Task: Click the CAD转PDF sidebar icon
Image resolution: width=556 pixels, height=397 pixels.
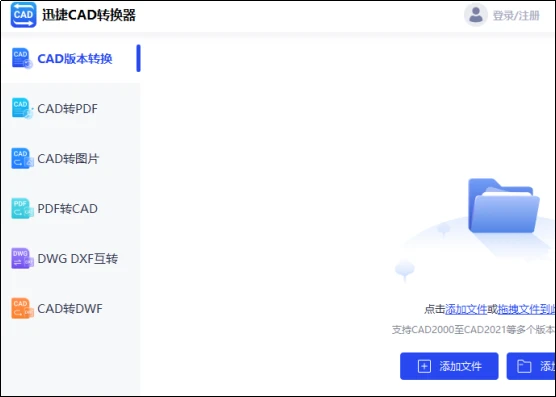Action: click(22, 108)
